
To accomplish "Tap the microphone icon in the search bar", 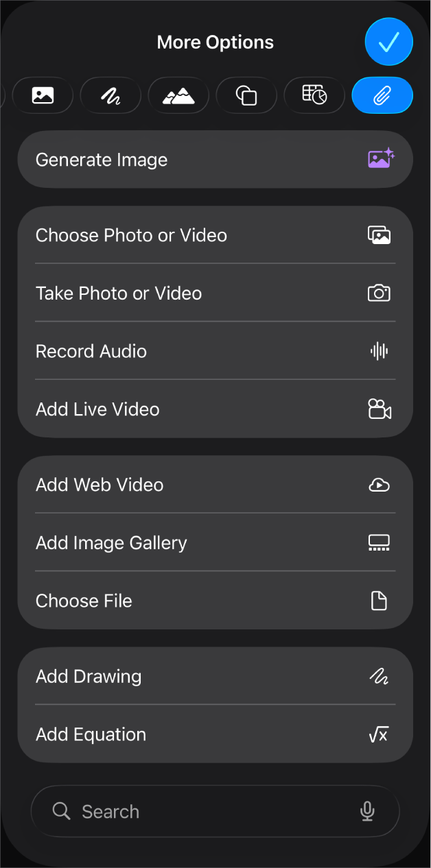I will coord(367,811).
